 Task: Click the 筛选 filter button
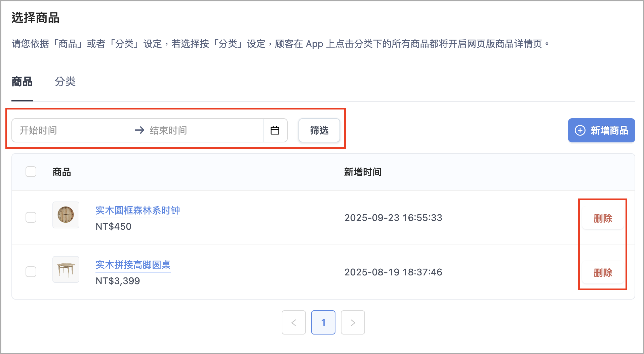[x=319, y=130]
